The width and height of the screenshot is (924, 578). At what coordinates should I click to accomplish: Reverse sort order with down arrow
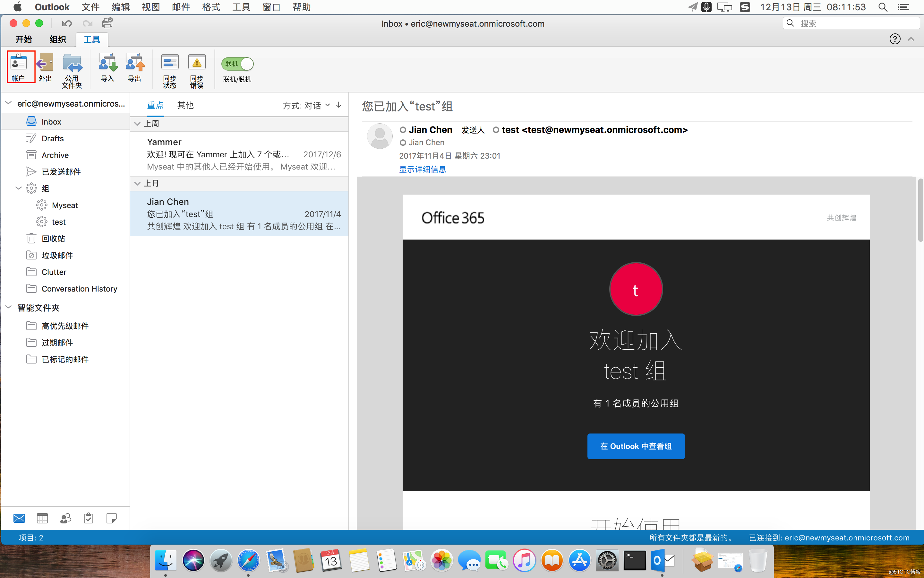339,105
